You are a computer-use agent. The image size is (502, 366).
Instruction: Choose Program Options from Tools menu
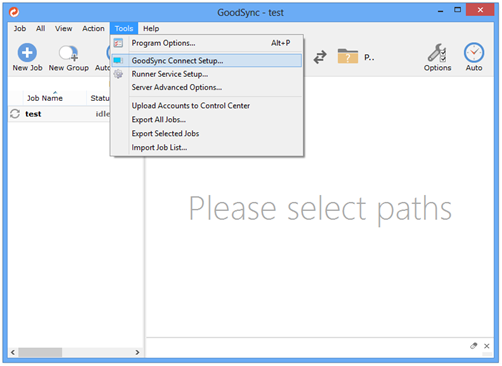[x=207, y=43]
